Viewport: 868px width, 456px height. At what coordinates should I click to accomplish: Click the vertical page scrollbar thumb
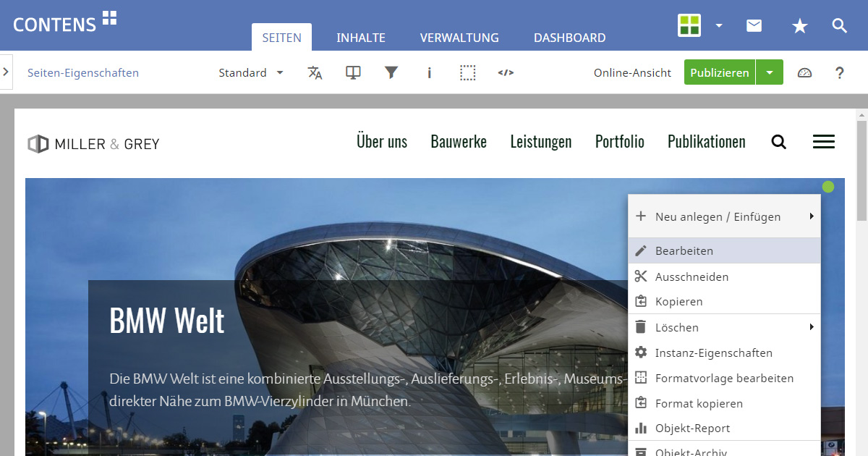coord(861,171)
